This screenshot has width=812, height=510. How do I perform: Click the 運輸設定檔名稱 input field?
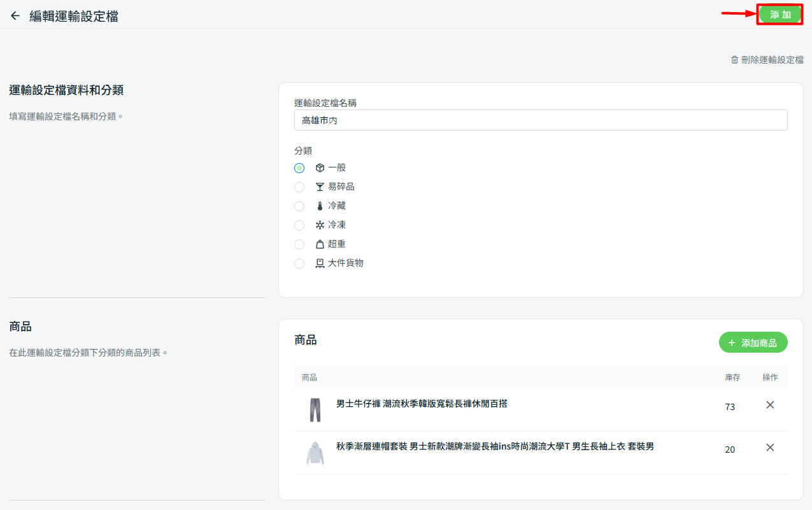pyautogui.click(x=540, y=120)
